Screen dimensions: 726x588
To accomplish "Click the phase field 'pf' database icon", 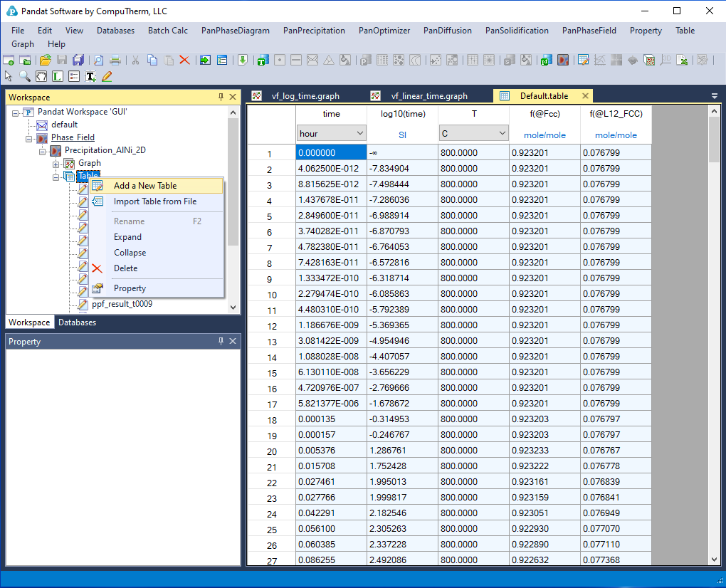I will pos(546,61).
